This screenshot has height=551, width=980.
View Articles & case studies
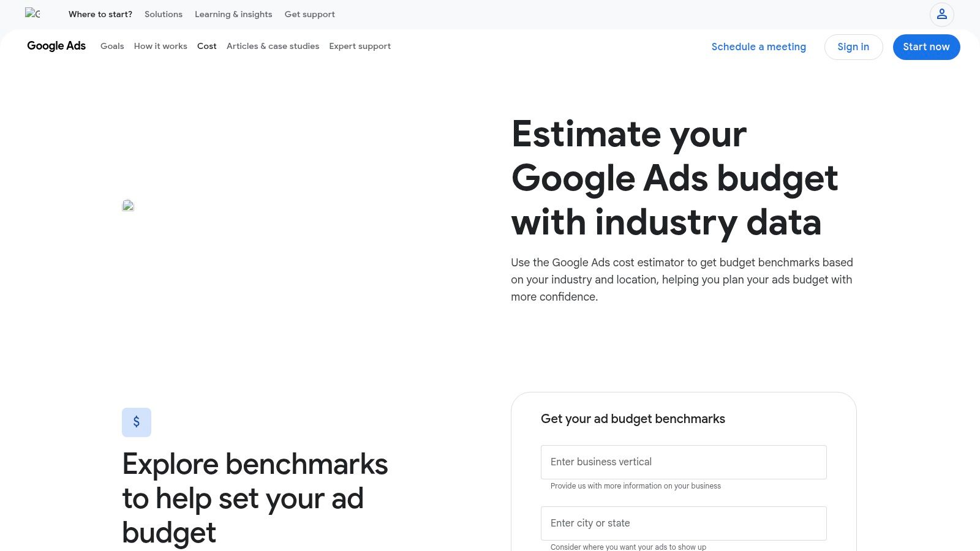273,46
